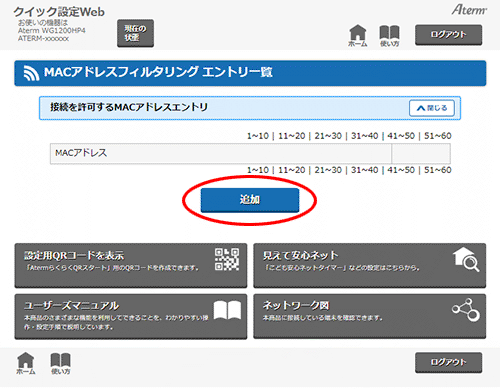Open the bottom 使い方 book icon
This screenshot has width=500, height=389.
60,363
